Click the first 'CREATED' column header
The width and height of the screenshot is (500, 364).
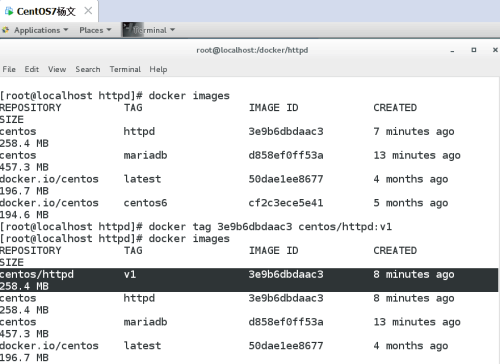[x=395, y=108]
